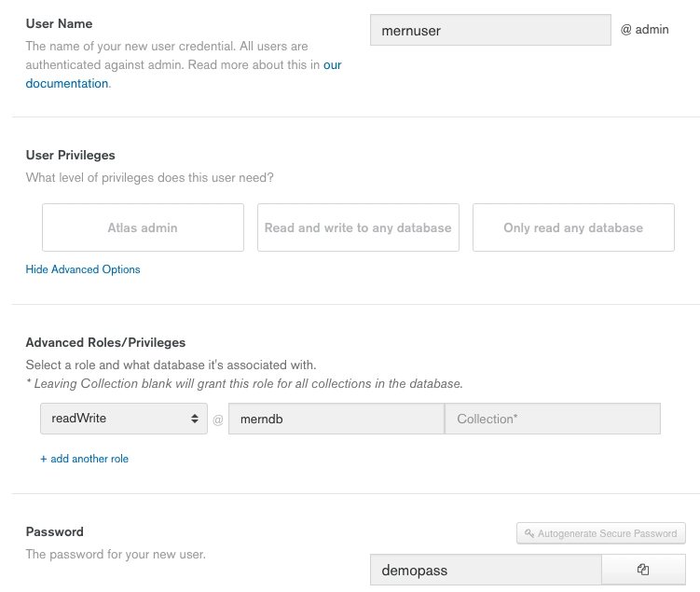Select Atlas admin privilege
Image resolution: width=700 pixels, height=592 pixels.
143,227
